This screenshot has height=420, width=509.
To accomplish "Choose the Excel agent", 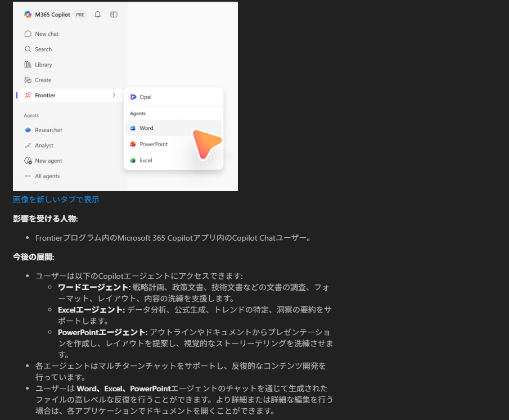I will pyautogui.click(x=146, y=160).
